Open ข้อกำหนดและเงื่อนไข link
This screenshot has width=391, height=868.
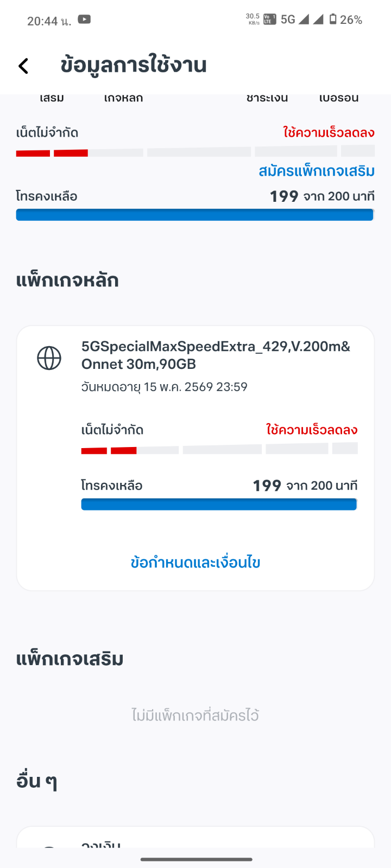point(195,563)
